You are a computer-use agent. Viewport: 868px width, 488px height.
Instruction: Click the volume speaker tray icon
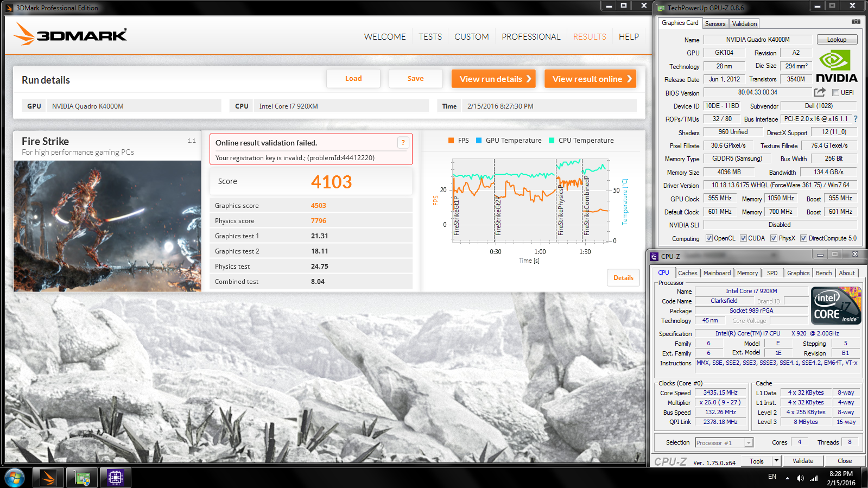(800, 478)
